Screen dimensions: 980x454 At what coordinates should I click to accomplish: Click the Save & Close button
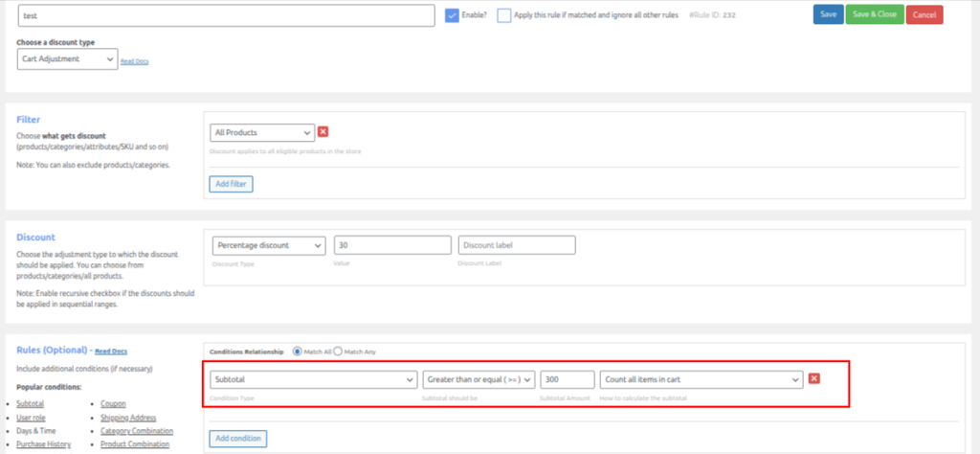874,14
